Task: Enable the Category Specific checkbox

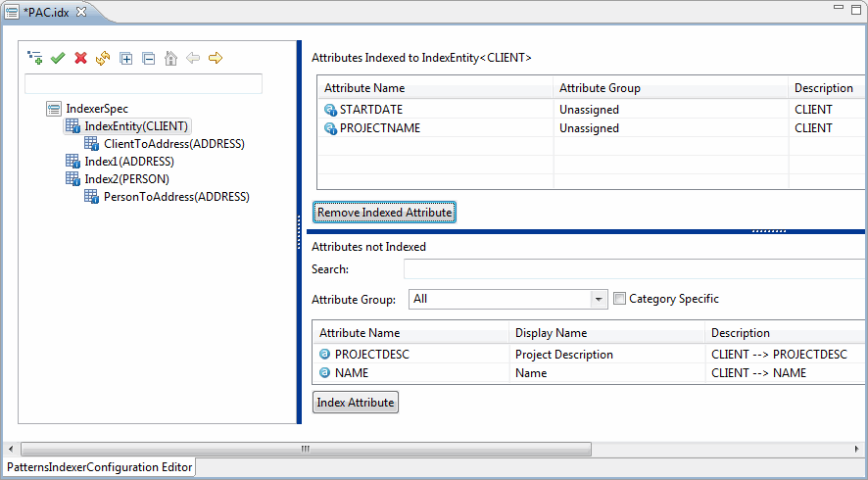Action: (x=619, y=299)
